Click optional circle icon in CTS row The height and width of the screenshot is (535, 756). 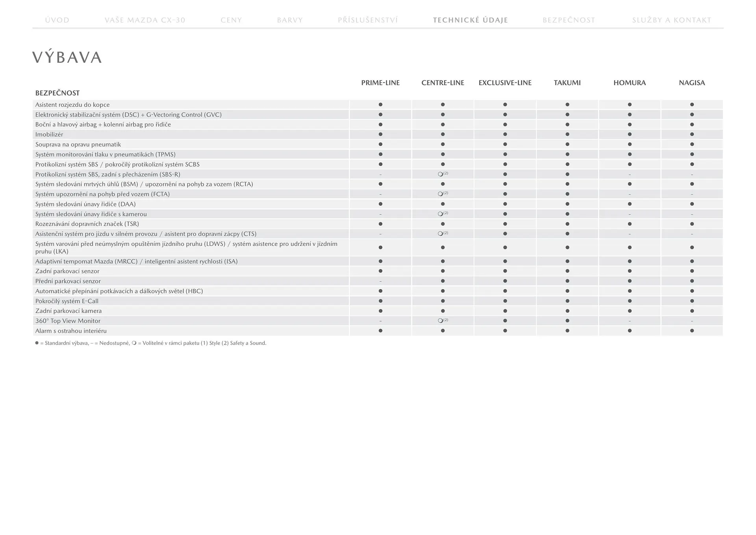(441, 234)
